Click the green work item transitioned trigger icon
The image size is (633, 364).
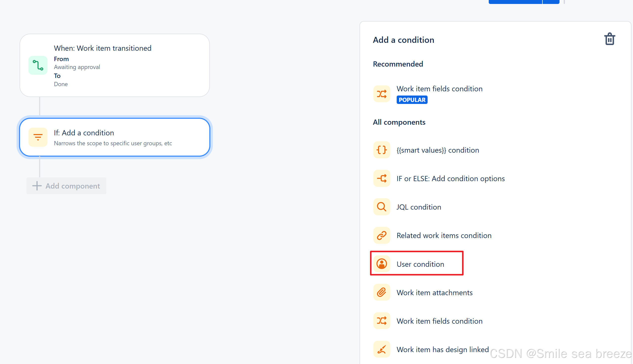tap(38, 65)
